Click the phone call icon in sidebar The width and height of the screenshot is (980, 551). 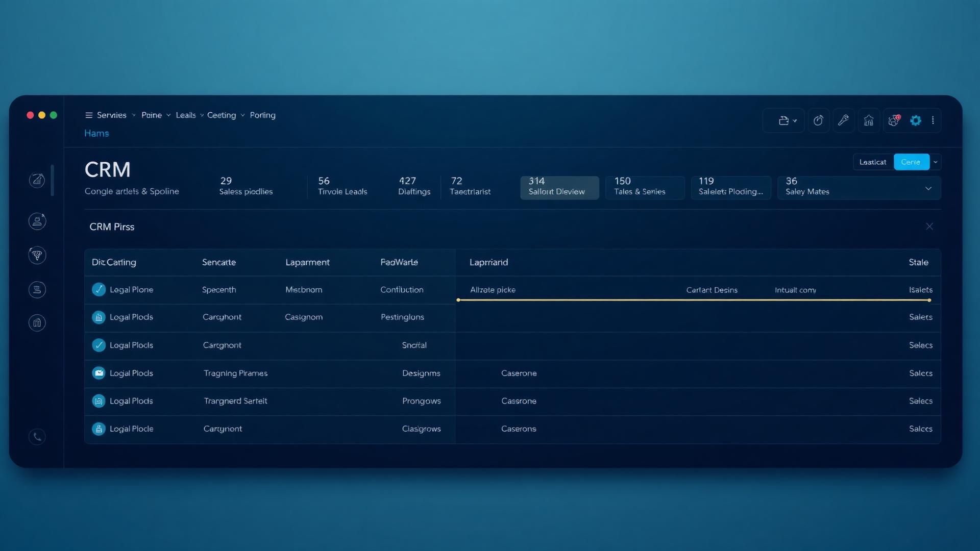click(x=37, y=437)
